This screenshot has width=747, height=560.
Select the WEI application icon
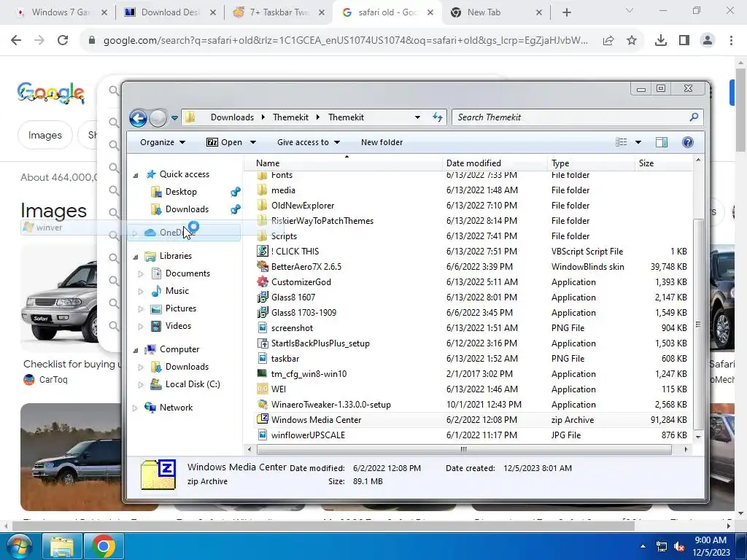click(x=262, y=389)
